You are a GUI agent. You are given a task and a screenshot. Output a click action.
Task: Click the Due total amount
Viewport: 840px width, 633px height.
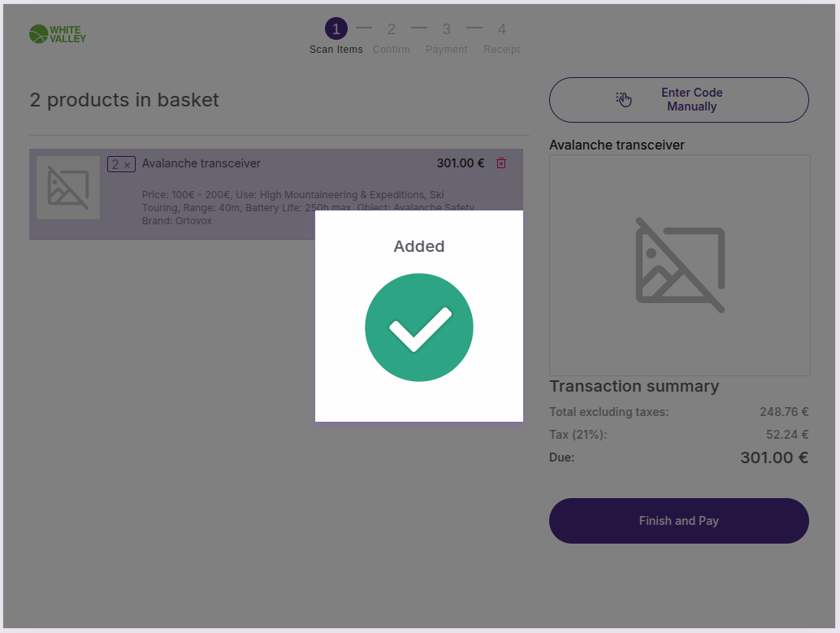(x=773, y=457)
